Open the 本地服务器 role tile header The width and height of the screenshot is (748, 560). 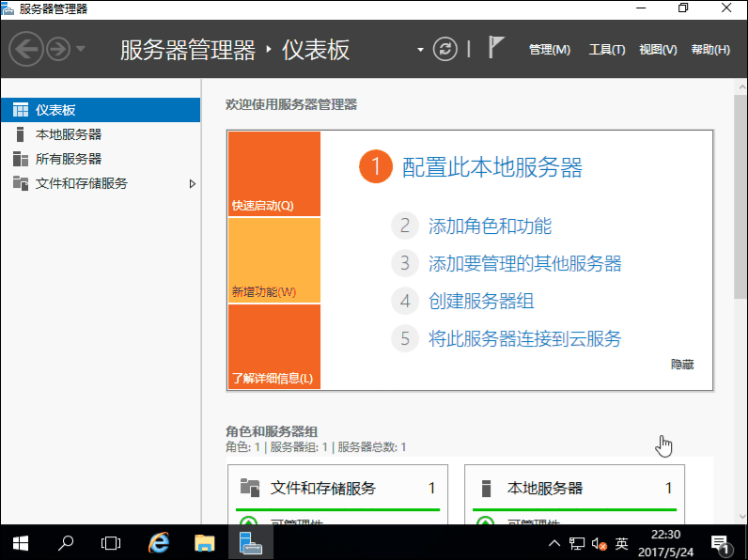click(574, 488)
